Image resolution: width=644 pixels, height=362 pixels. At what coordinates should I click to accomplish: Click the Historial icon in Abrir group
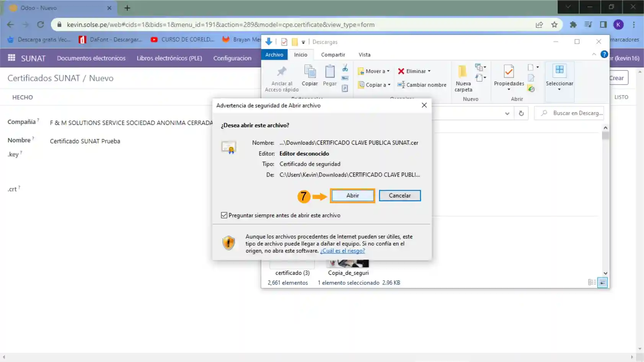pos(531,89)
